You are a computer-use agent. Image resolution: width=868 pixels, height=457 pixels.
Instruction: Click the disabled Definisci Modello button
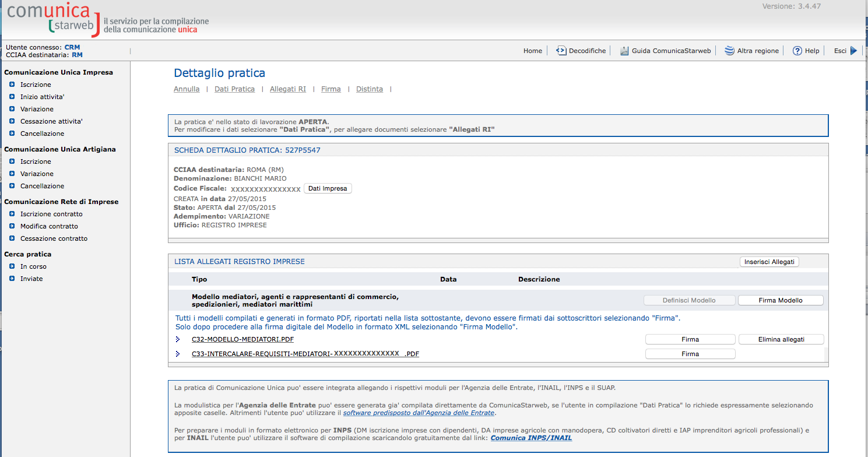(689, 300)
